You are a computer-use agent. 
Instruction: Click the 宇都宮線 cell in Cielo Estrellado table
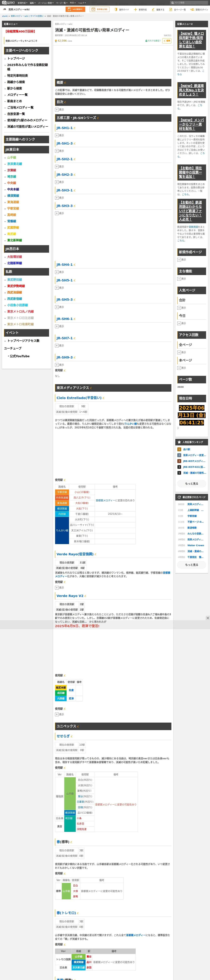[x=62, y=492]
